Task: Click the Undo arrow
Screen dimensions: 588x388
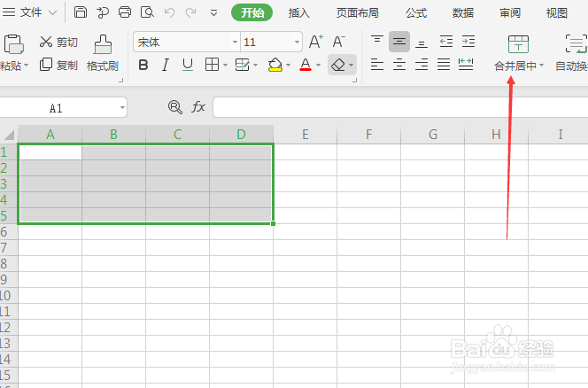Action: tap(169, 12)
